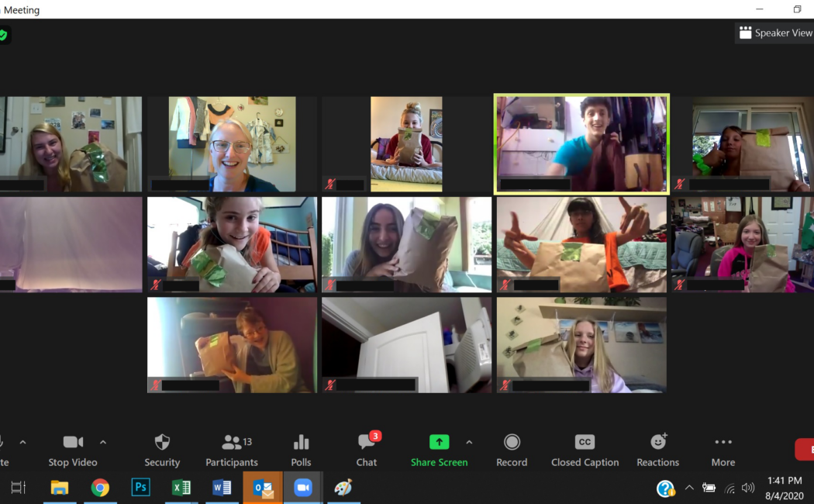Open Chat with 3 unread messages
This screenshot has height=504, width=814.
point(367,450)
